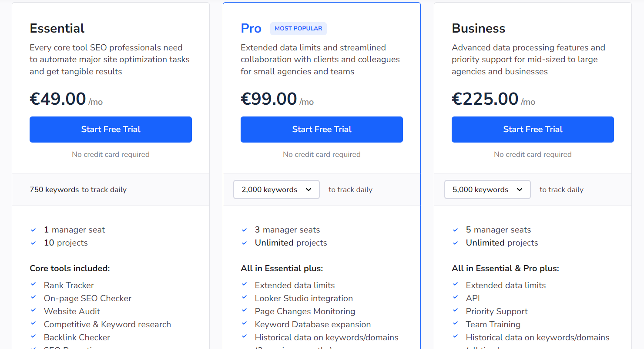Screen dimensions: 644x349
Task: Click the Business plan heading
Action: pos(478,29)
